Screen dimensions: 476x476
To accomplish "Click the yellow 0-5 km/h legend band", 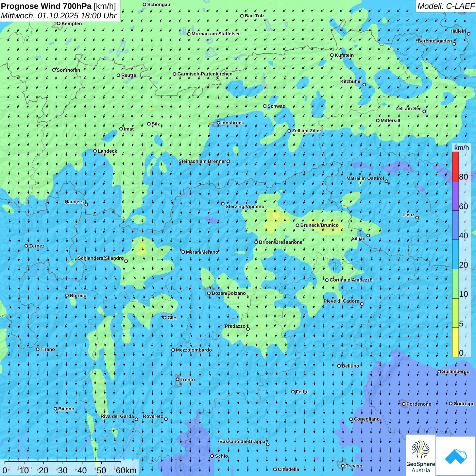I will coord(455,342).
